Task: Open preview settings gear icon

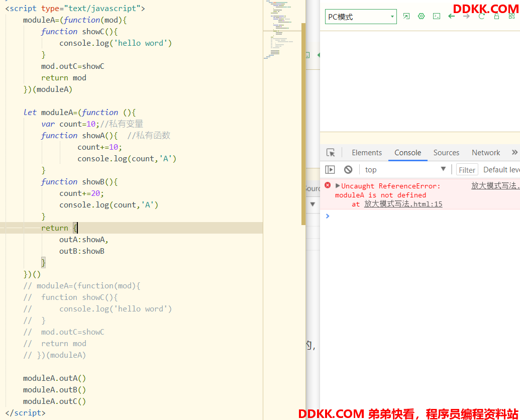Action: [x=421, y=16]
